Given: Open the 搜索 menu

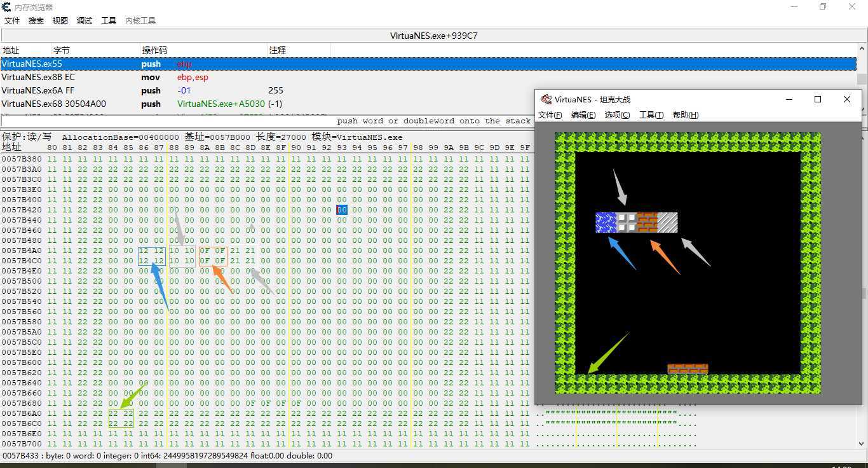Looking at the screenshot, I should point(36,21).
